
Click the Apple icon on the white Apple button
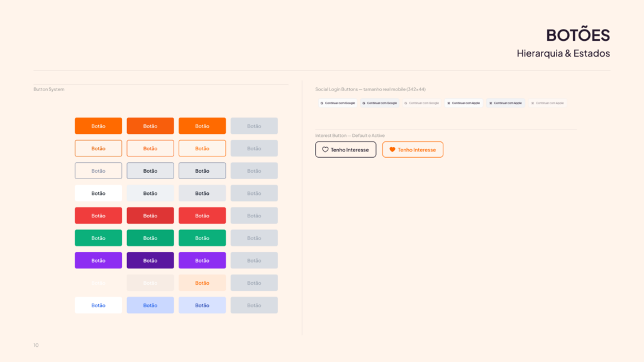(x=448, y=103)
